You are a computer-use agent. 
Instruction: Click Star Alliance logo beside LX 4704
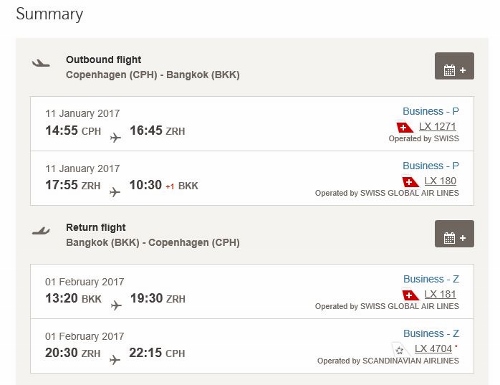(x=398, y=349)
